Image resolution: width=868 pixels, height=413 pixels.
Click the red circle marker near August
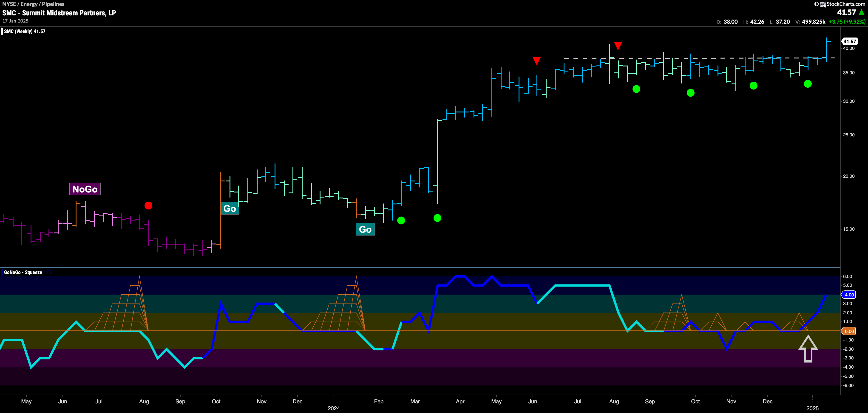coord(148,206)
